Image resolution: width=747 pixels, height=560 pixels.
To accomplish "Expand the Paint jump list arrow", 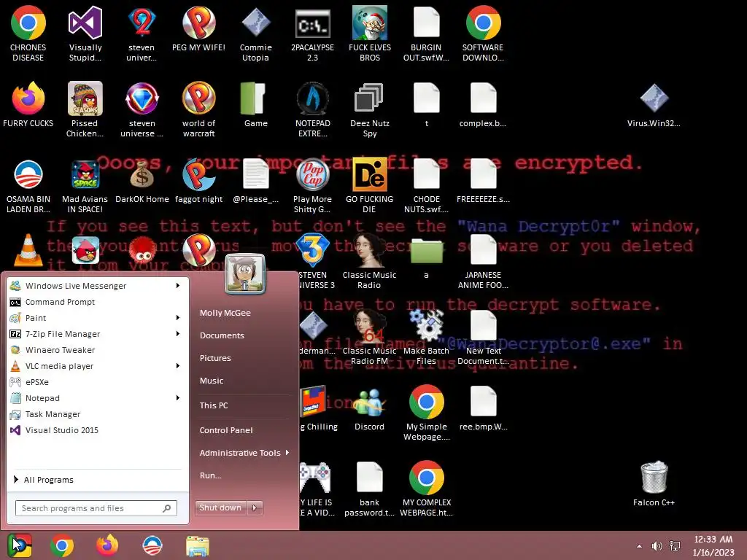I will pyautogui.click(x=178, y=318).
